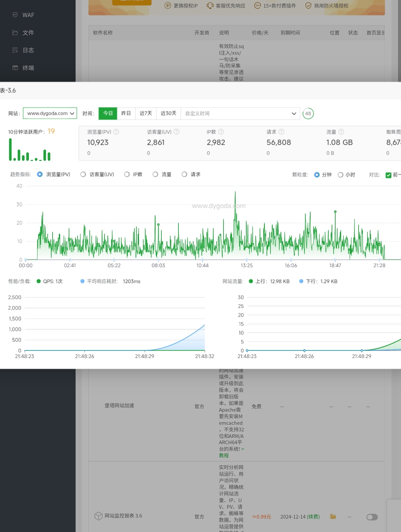Click the 更换授权IP icon

pyautogui.click(x=168, y=6)
